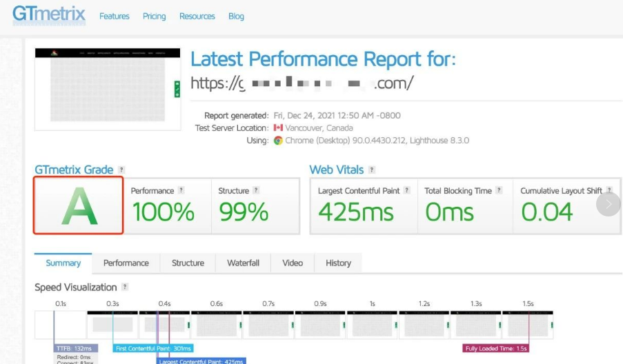Click the next arrow circle button
This screenshot has width=623, height=364.
(x=609, y=204)
